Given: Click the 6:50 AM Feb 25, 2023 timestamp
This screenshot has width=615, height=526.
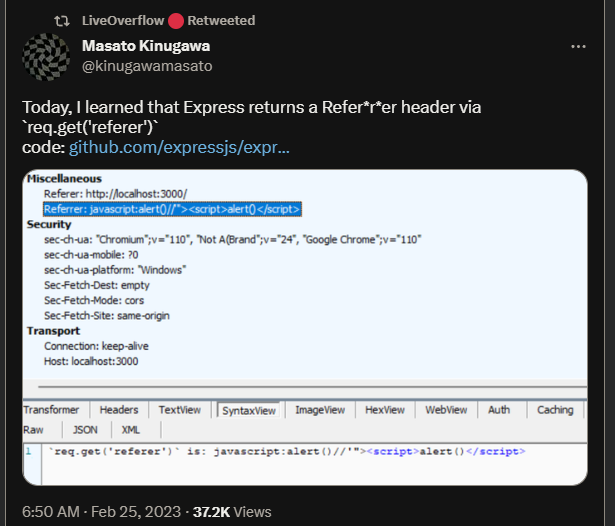Looking at the screenshot, I should (102, 512).
